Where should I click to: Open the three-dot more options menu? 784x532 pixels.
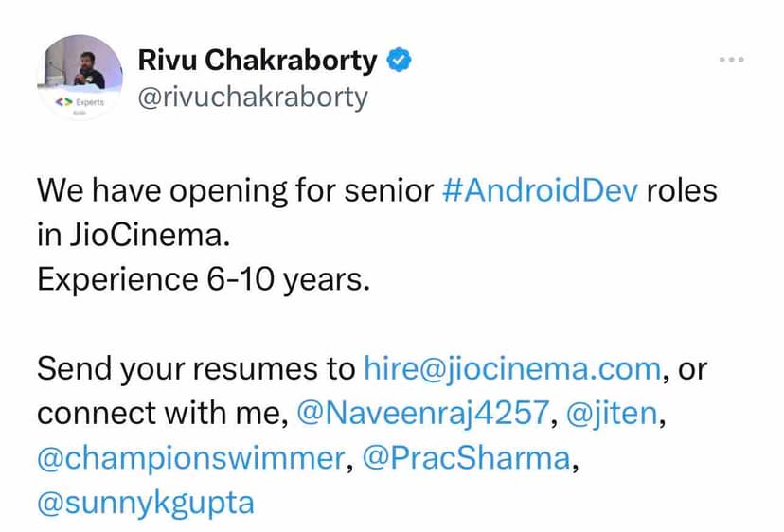pyautogui.click(x=731, y=60)
